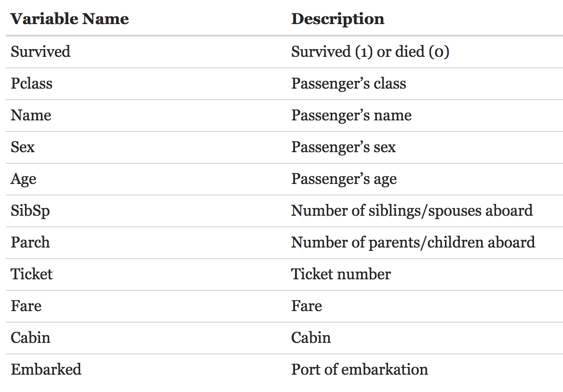The width and height of the screenshot is (563, 392).
Task: Select 'Passenger's sex' description cell
Action: [x=344, y=147]
